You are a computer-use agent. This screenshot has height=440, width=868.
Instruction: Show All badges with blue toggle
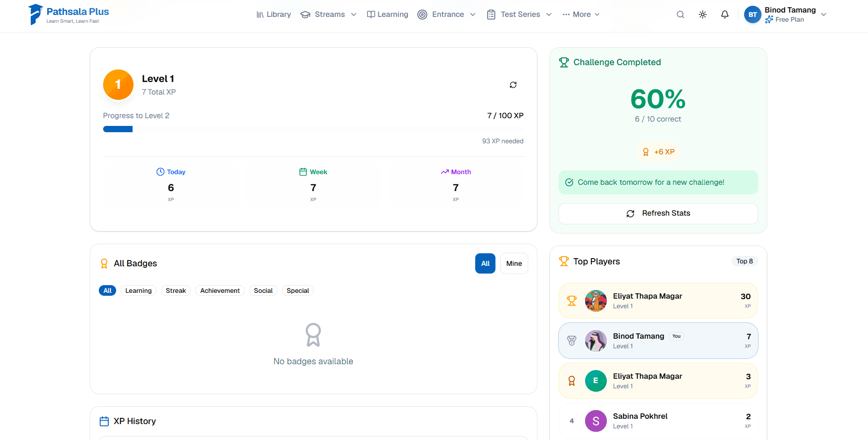[x=485, y=263]
